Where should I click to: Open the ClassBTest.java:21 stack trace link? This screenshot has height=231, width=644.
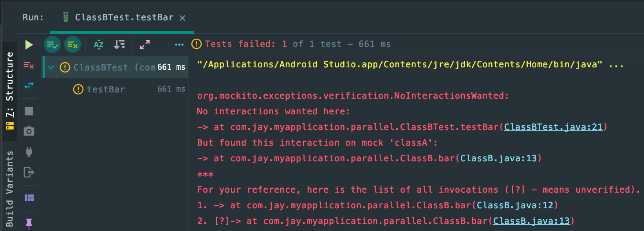point(553,127)
